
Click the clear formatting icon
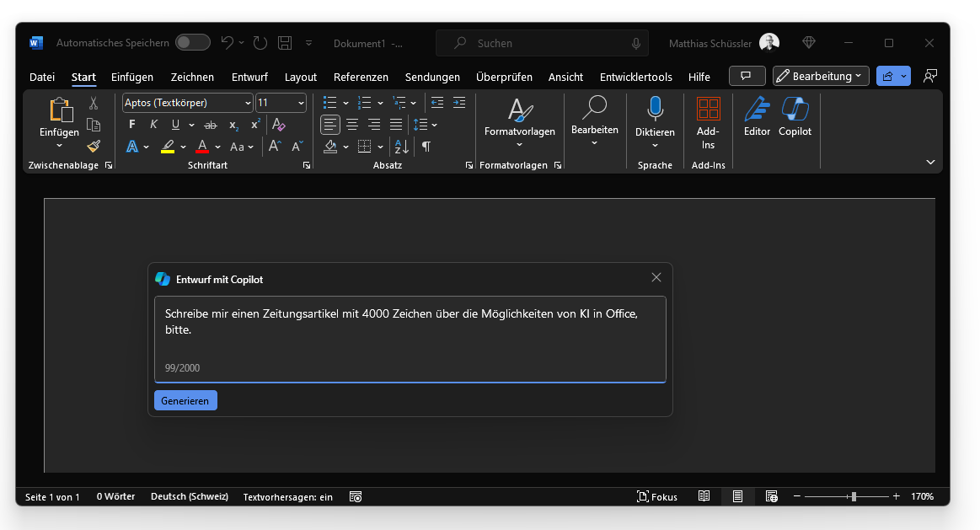pos(279,125)
